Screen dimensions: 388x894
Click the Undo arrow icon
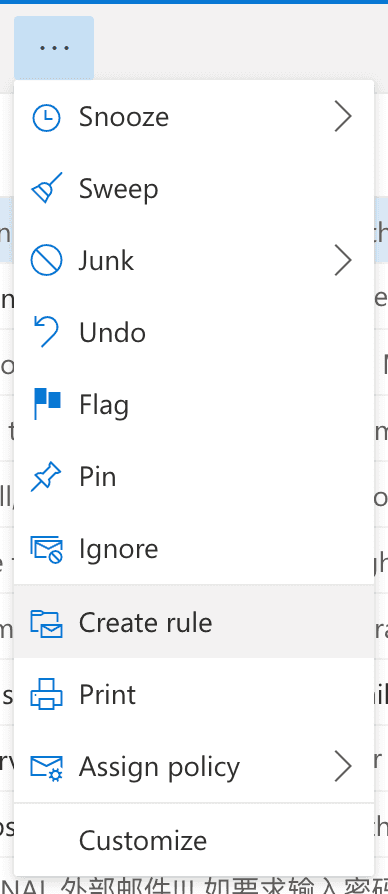coord(46,332)
